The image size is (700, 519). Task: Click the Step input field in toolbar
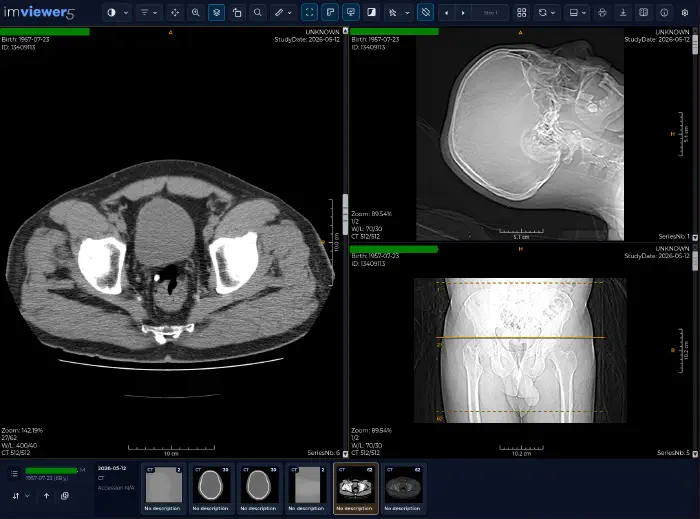490,13
